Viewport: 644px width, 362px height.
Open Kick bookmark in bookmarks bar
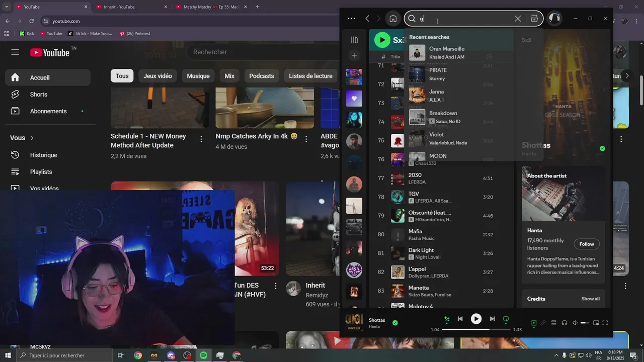[27, 34]
